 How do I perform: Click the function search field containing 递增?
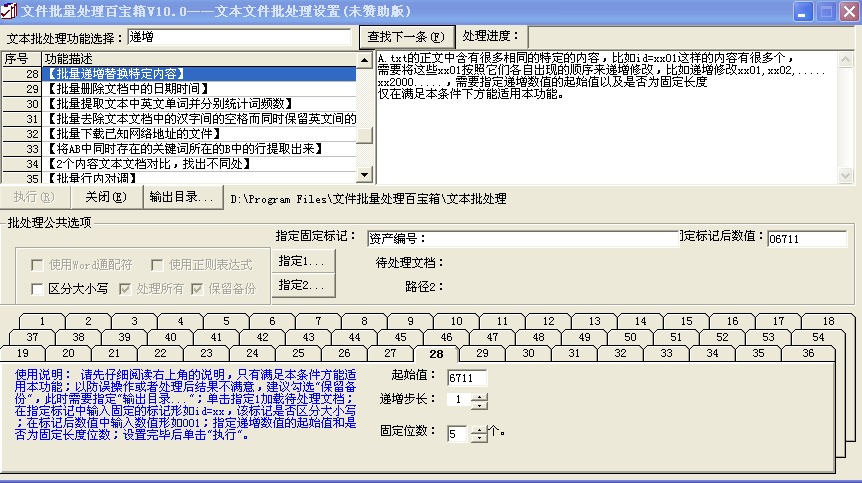[239, 37]
